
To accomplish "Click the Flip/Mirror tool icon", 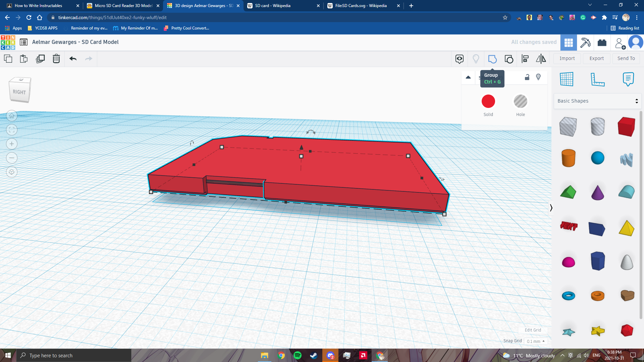I will point(541,59).
